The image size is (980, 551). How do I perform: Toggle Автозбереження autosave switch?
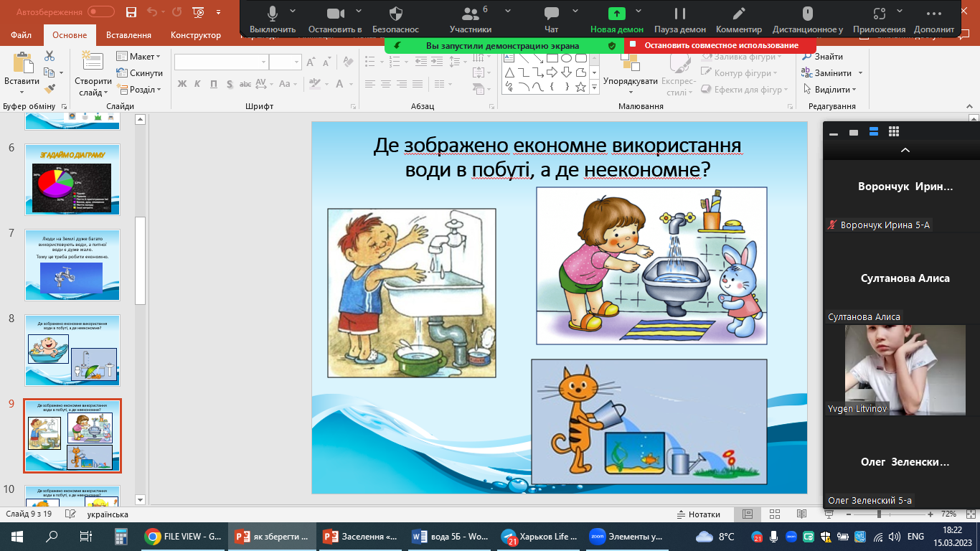102,11
